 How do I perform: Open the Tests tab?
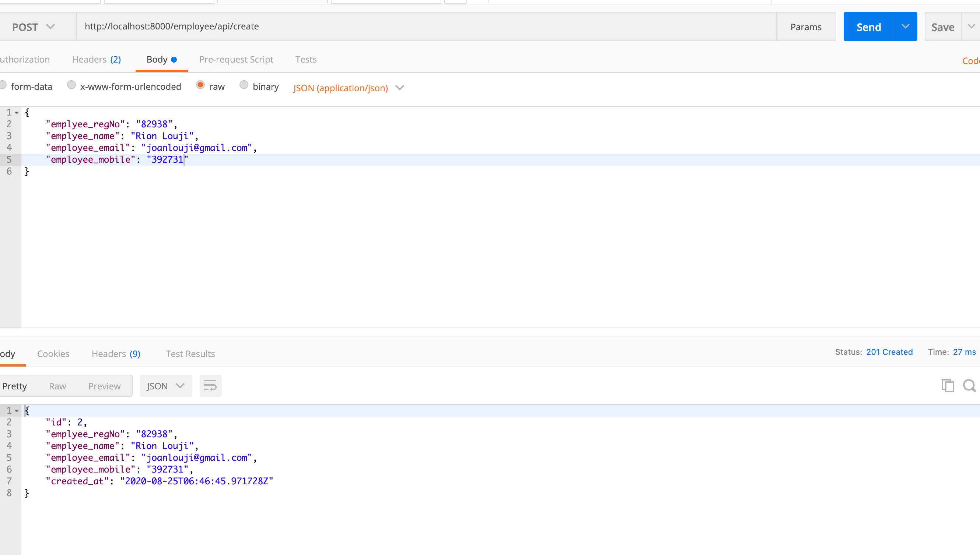coord(305,59)
